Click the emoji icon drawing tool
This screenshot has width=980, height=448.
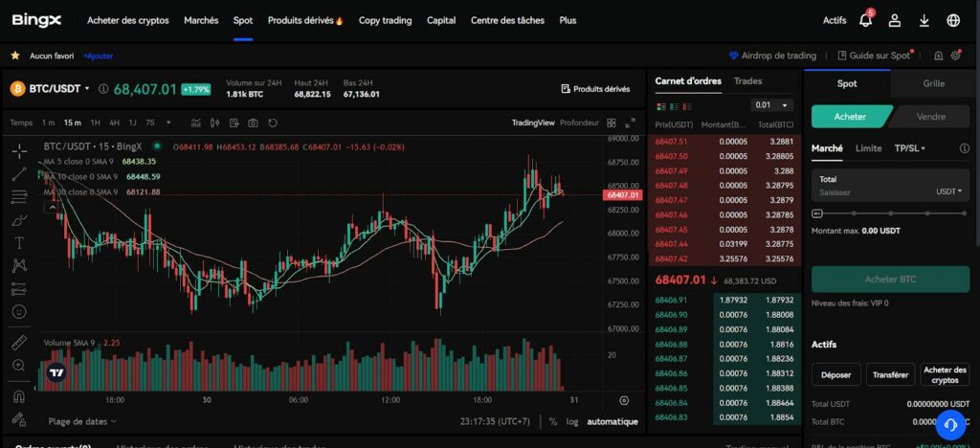19,311
